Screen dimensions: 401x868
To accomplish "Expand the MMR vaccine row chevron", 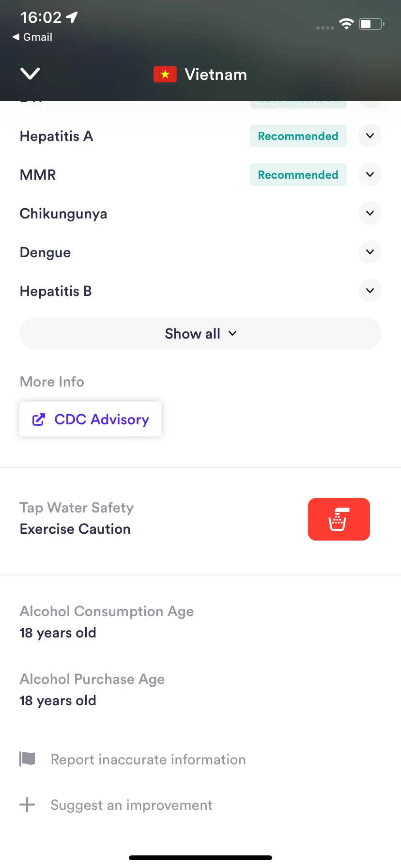I will [x=370, y=174].
